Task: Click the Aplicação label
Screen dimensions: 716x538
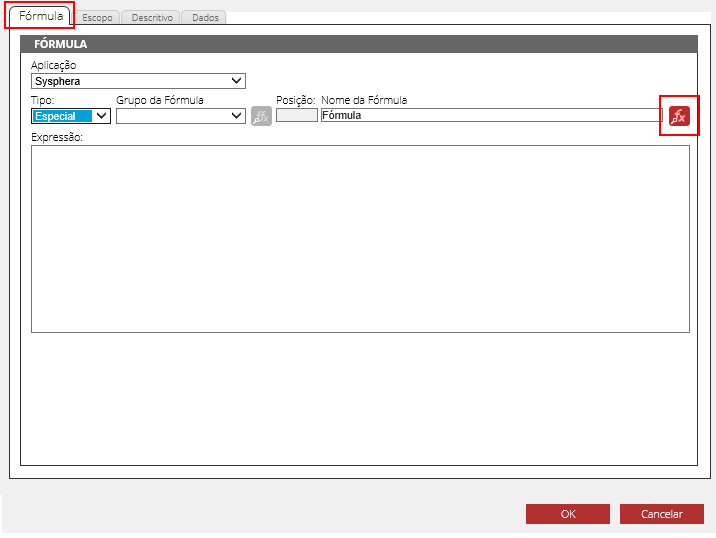Action: pos(53,65)
